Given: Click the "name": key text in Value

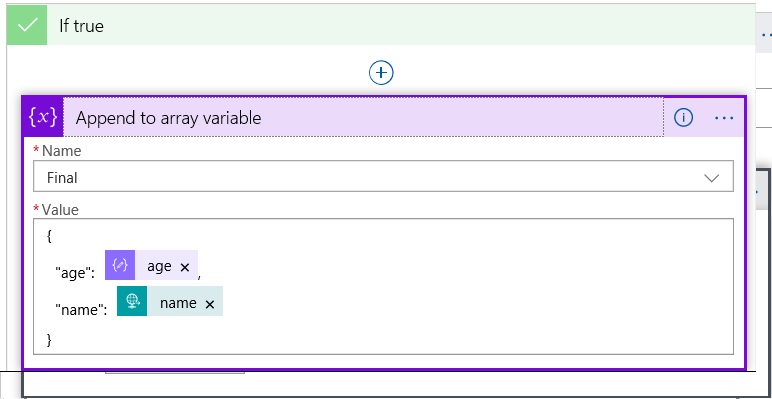Looking at the screenshot, I should pos(81,309).
